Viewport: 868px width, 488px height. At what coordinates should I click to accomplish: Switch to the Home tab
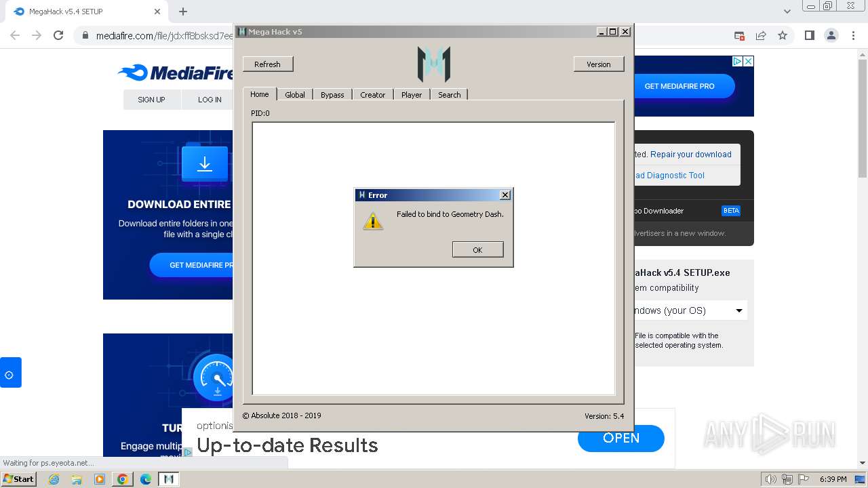260,94
